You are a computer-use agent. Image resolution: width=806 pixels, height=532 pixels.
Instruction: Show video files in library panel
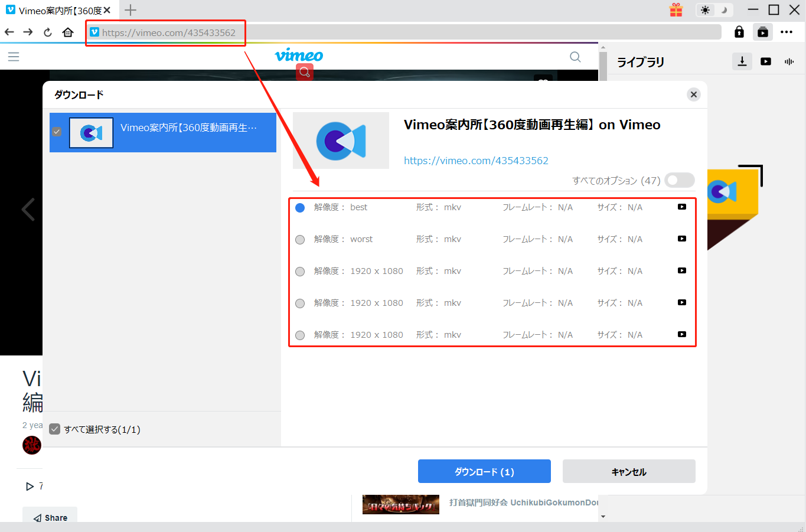[x=766, y=61]
